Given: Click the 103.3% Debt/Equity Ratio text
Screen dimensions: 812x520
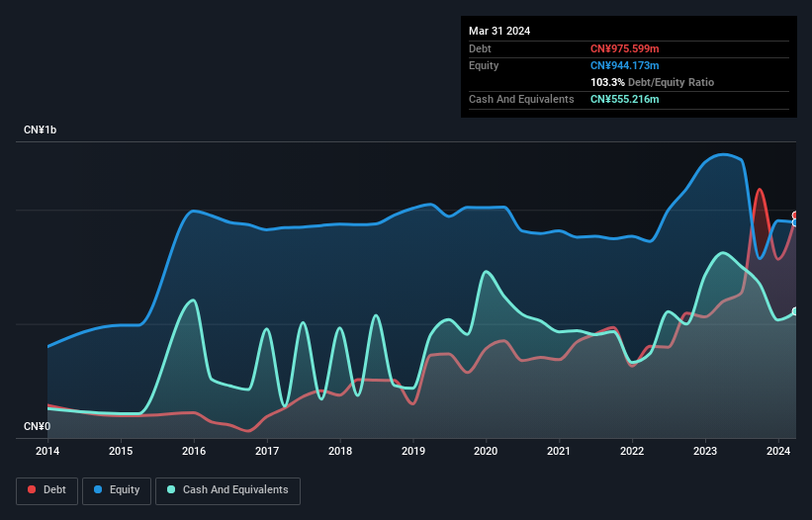Looking at the screenshot, I should 652,82.
